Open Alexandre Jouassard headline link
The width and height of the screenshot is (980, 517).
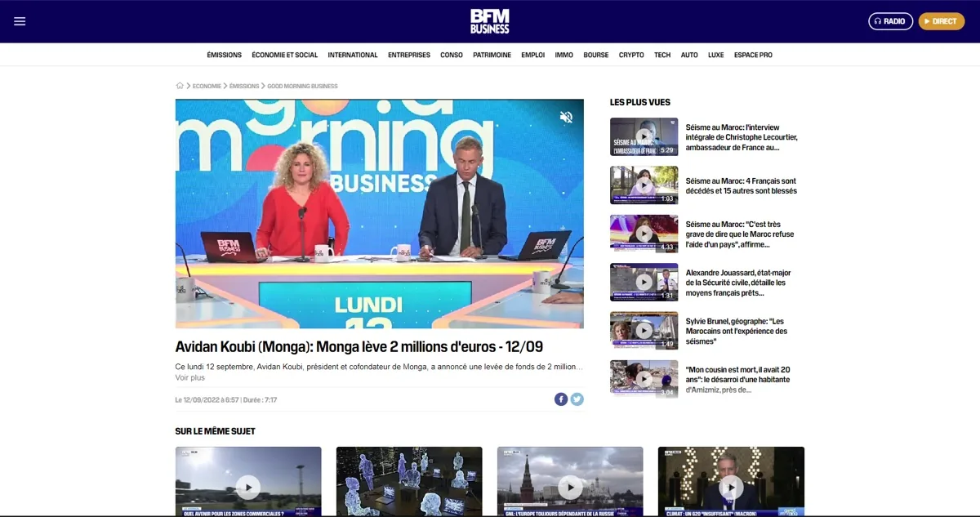click(x=738, y=283)
